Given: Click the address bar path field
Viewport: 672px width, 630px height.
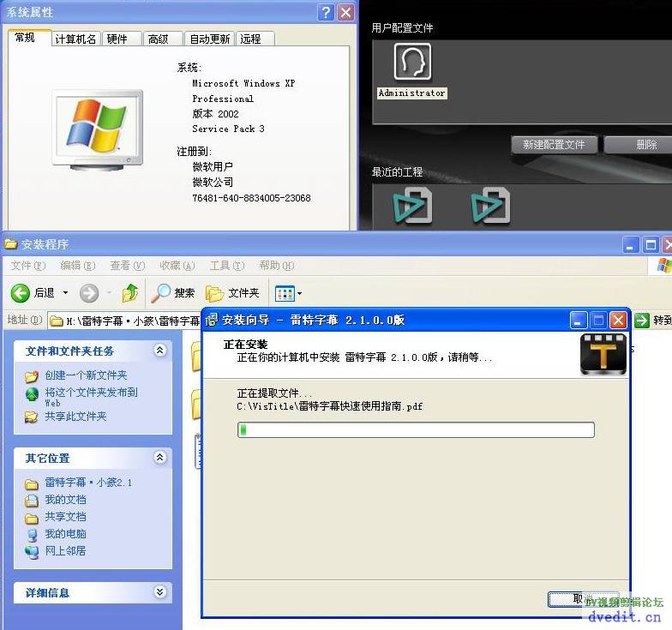Looking at the screenshot, I should tap(129, 321).
